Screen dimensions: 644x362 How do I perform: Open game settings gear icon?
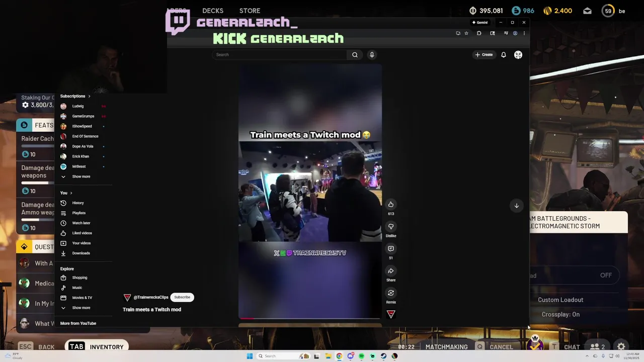click(621, 347)
